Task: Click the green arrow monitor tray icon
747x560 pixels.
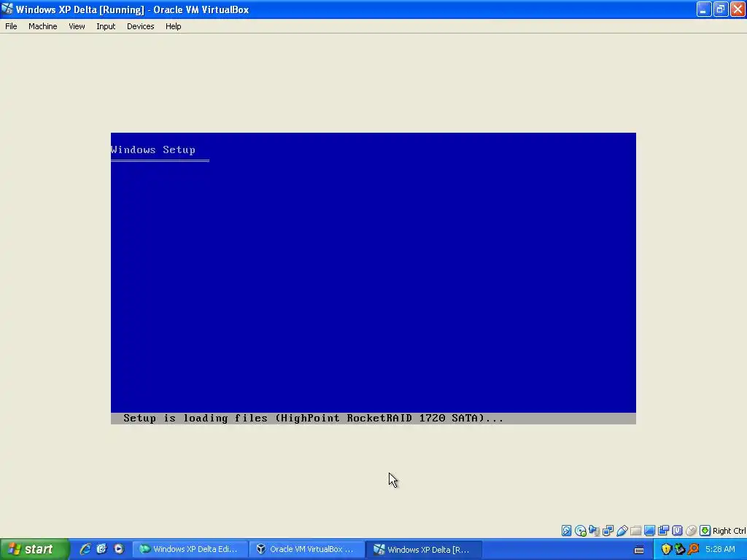Action: click(680, 549)
